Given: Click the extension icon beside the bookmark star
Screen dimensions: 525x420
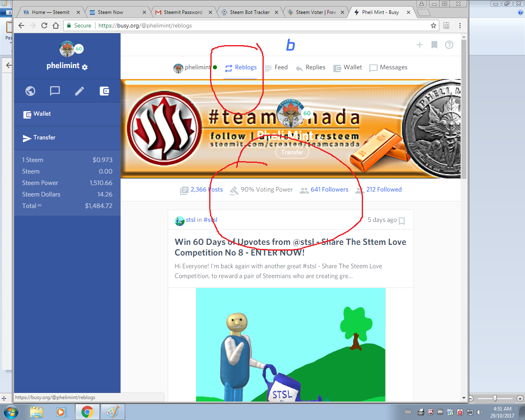Looking at the screenshot, I should point(447,25).
